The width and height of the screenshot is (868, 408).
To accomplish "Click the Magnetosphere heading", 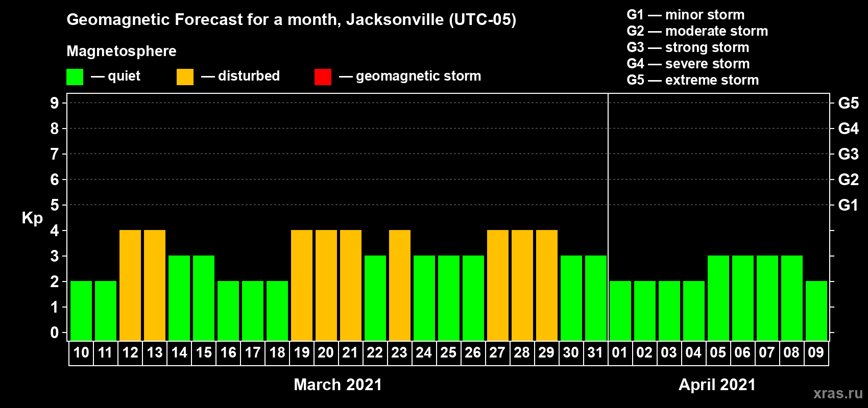I will tap(122, 52).
